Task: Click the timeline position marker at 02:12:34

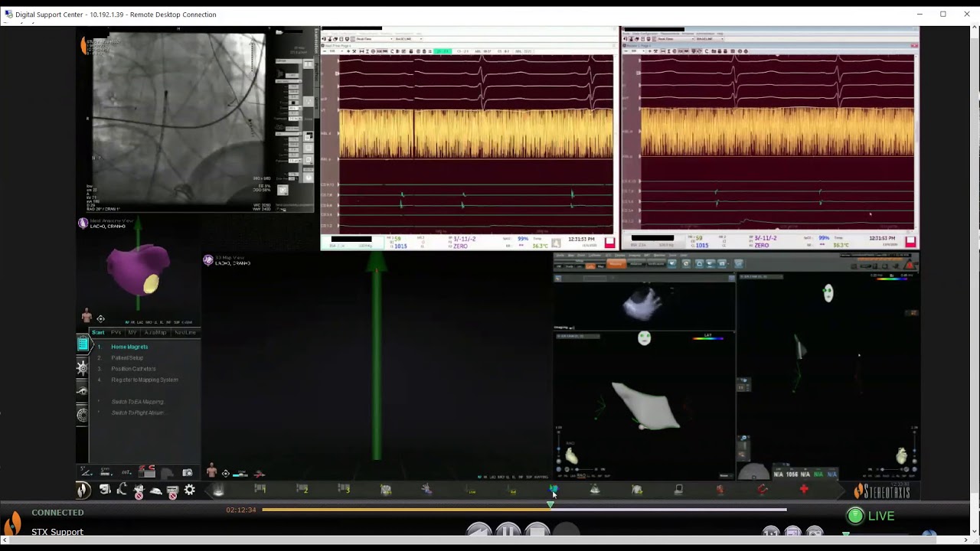Action: [x=550, y=505]
